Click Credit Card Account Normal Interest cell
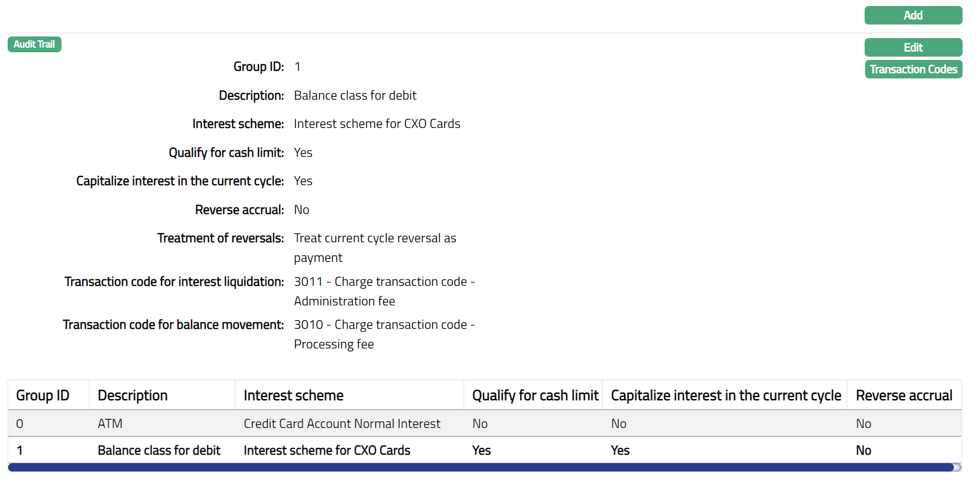The width and height of the screenshot is (980, 484). coord(342,424)
